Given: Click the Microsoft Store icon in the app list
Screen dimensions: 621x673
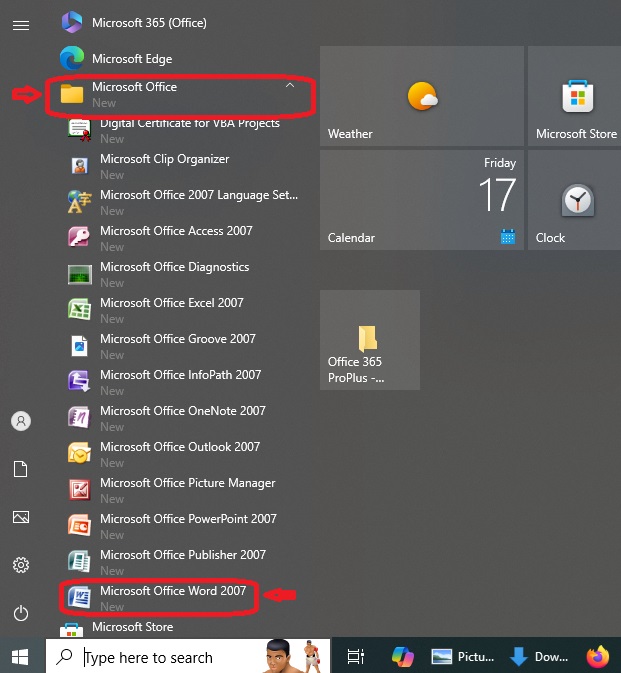Looking at the screenshot, I should 72,630.
